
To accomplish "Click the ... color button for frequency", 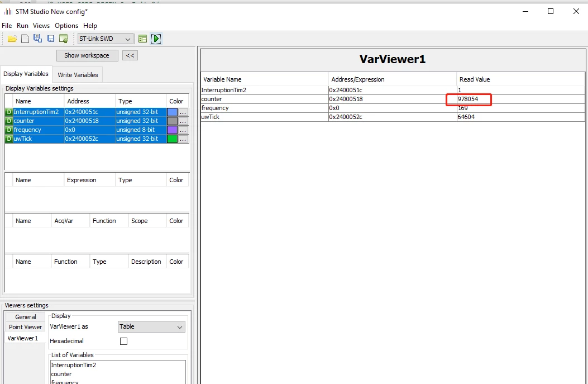I will 183,130.
